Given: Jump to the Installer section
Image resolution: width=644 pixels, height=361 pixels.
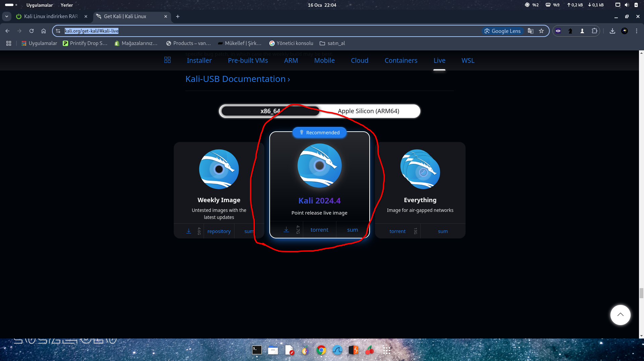Looking at the screenshot, I should 199,60.
